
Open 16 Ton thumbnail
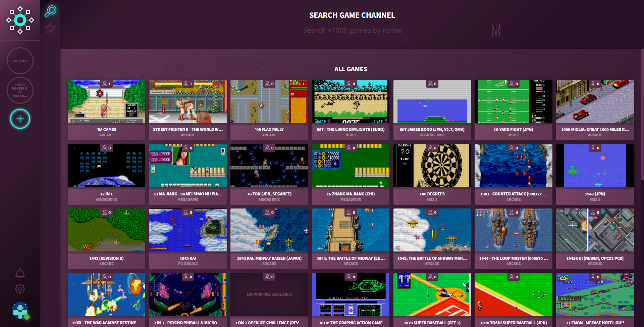click(269, 166)
